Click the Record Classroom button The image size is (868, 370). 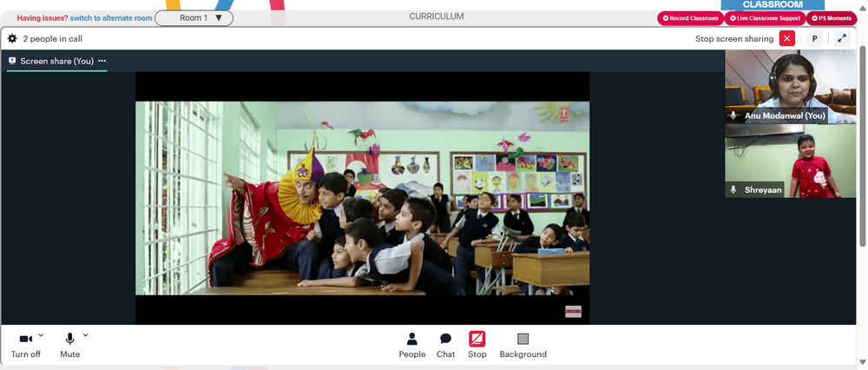click(x=690, y=18)
